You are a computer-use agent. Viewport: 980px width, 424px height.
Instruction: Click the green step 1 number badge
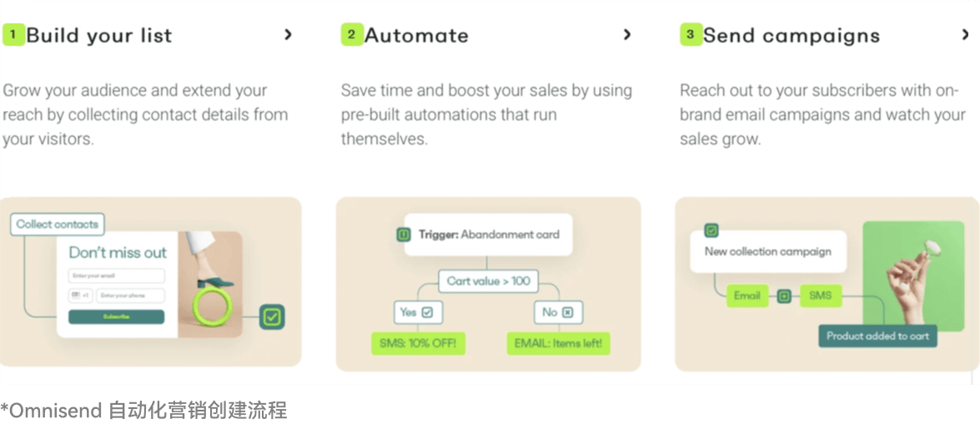(13, 35)
